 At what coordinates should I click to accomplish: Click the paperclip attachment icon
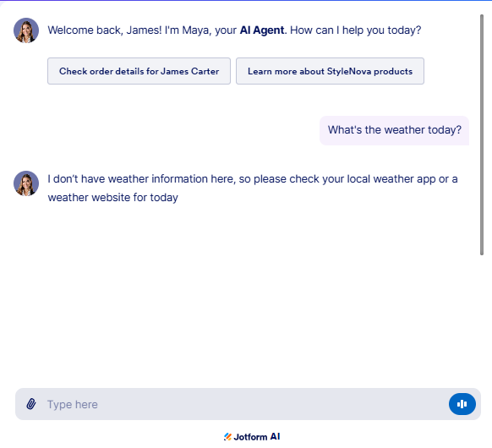pyautogui.click(x=31, y=404)
